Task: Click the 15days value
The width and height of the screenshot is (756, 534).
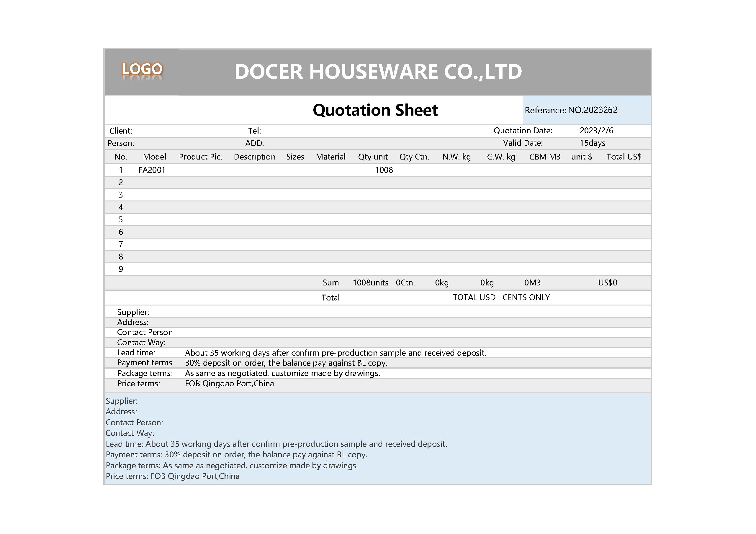Action: pyautogui.click(x=592, y=143)
